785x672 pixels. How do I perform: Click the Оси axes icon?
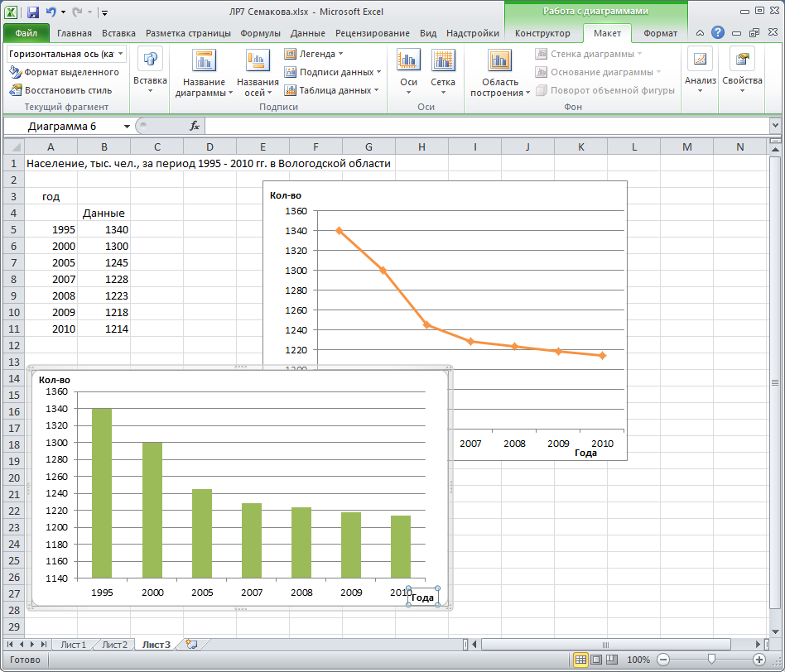tap(408, 60)
